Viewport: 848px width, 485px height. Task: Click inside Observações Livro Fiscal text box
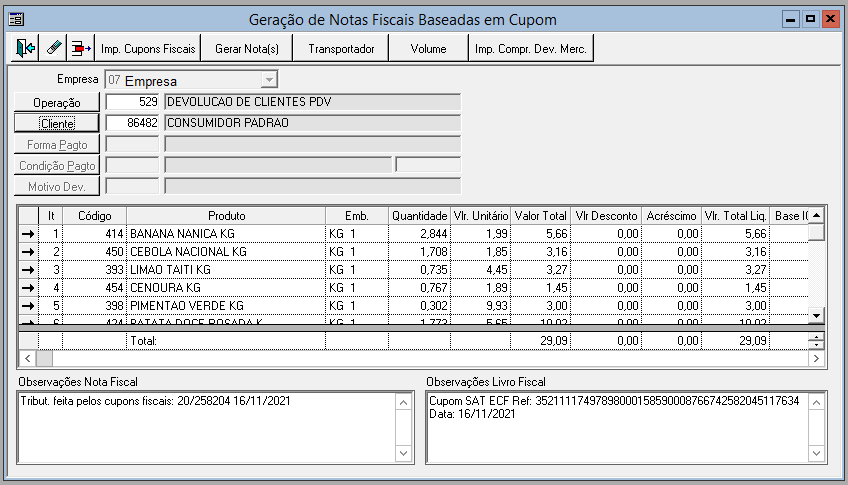pos(618,428)
